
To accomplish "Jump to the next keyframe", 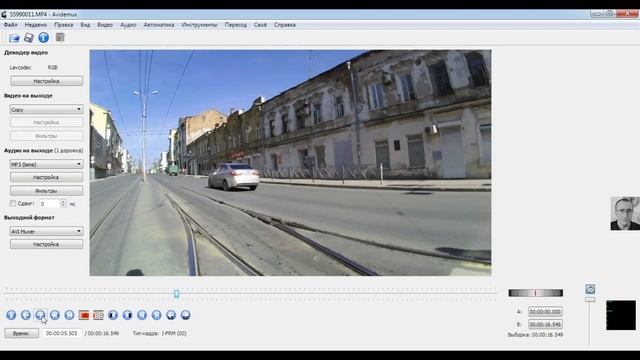I will tap(69, 315).
